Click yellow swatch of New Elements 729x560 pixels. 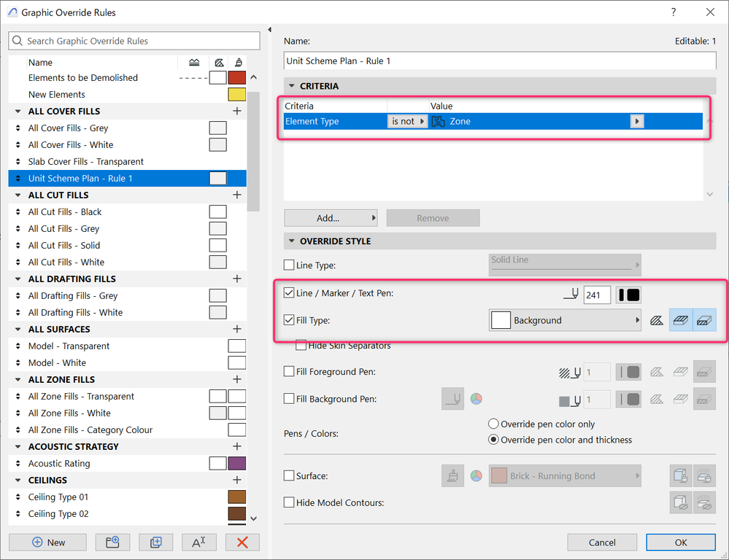point(237,94)
